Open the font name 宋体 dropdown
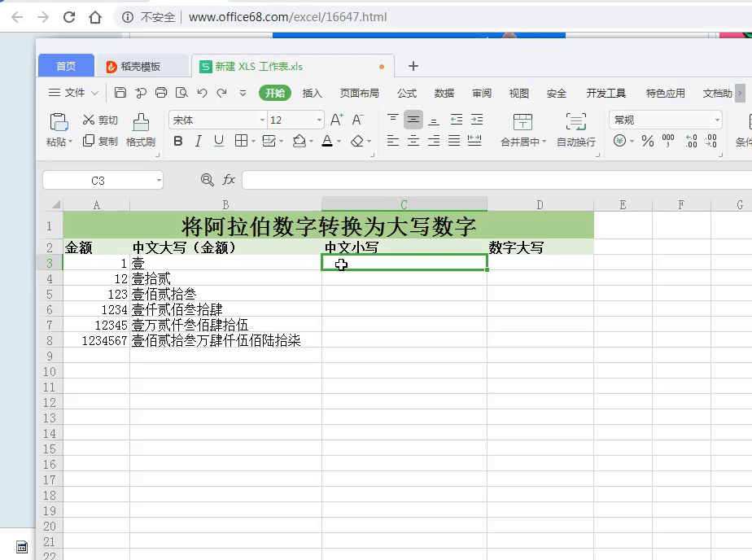 tap(262, 120)
